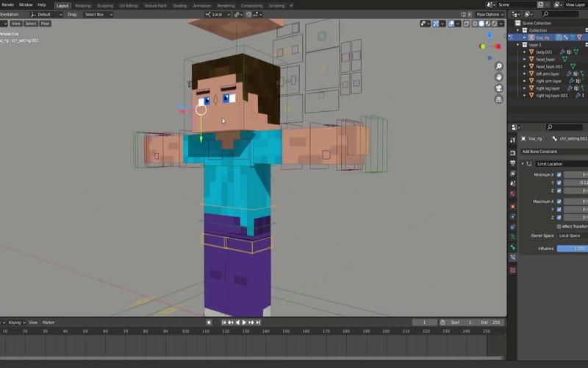588x368 pixels.
Task: Collapse the layer 2 collection in outliner
Action: (518, 45)
